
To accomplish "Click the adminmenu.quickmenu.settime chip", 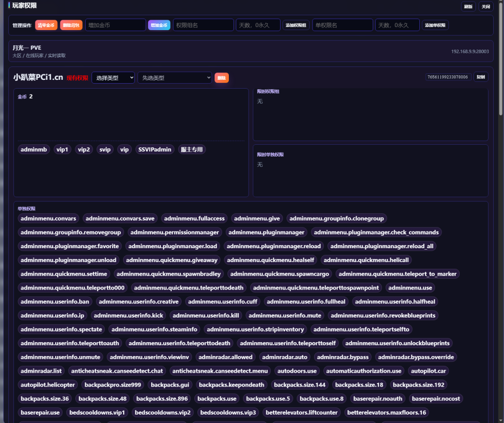I will [x=63, y=274].
